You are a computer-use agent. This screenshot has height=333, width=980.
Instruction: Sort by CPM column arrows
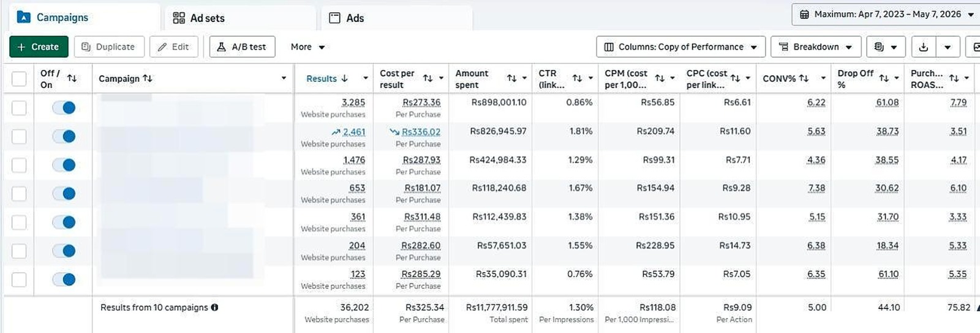[660, 78]
